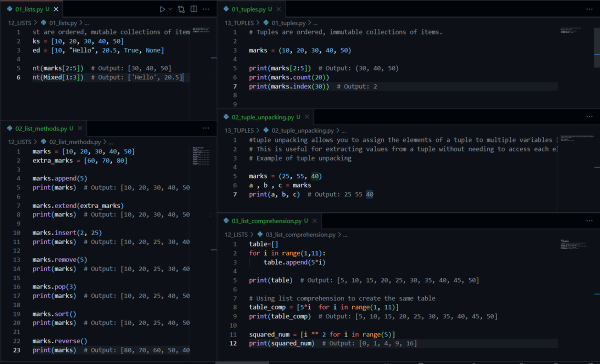Expand breadcrumb ellipsis after 02_list_methods.py
The width and height of the screenshot is (600, 364).
(110, 142)
